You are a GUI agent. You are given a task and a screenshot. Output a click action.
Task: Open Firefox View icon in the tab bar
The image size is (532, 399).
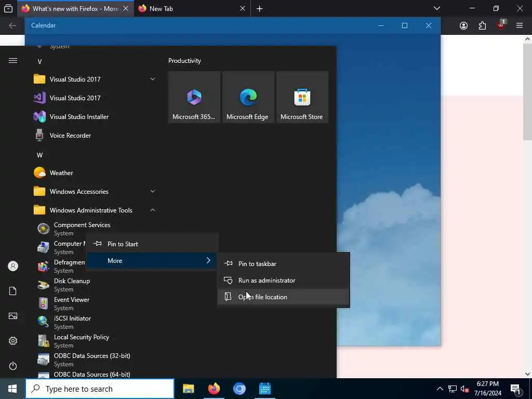(x=8, y=8)
